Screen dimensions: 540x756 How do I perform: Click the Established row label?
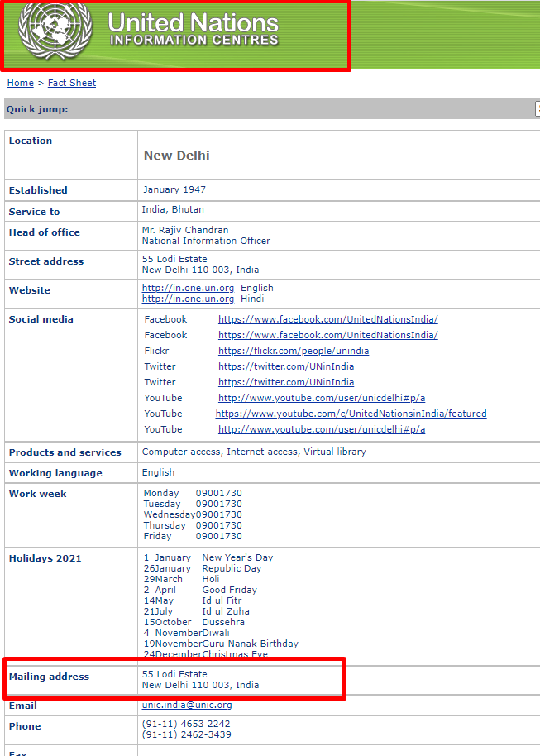[x=38, y=190]
